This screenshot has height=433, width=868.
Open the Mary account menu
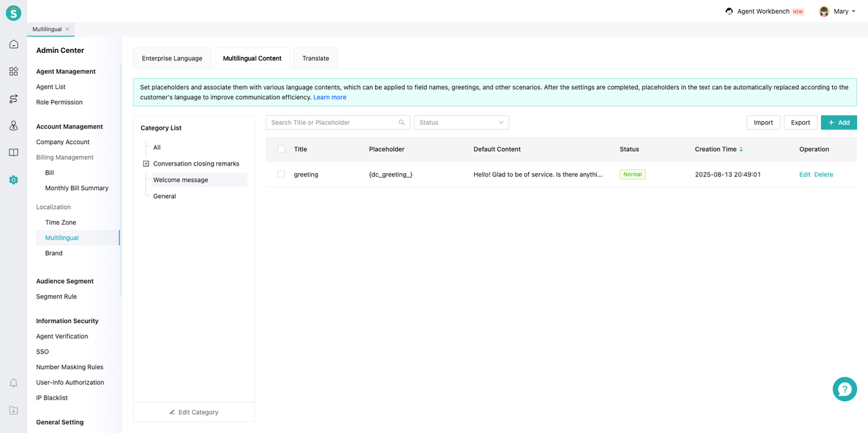click(x=837, y=12)
